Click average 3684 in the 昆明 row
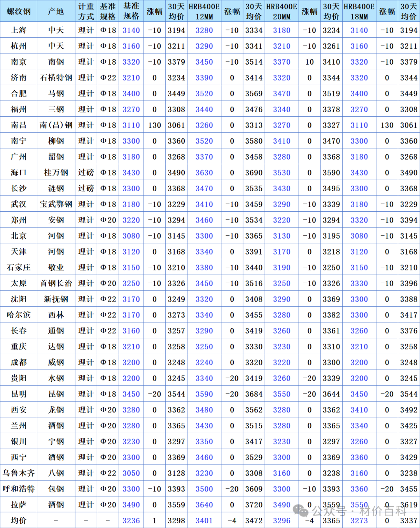The height and width of the screenshot is (528, 420). click(254, 394)
